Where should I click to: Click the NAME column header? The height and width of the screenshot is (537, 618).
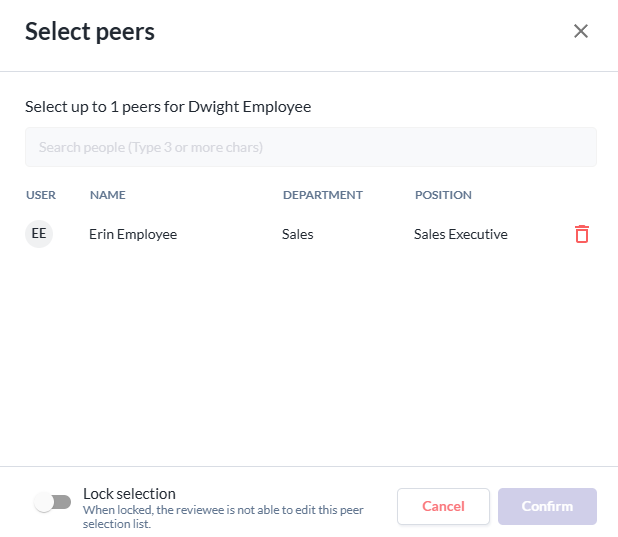[108, 195]
